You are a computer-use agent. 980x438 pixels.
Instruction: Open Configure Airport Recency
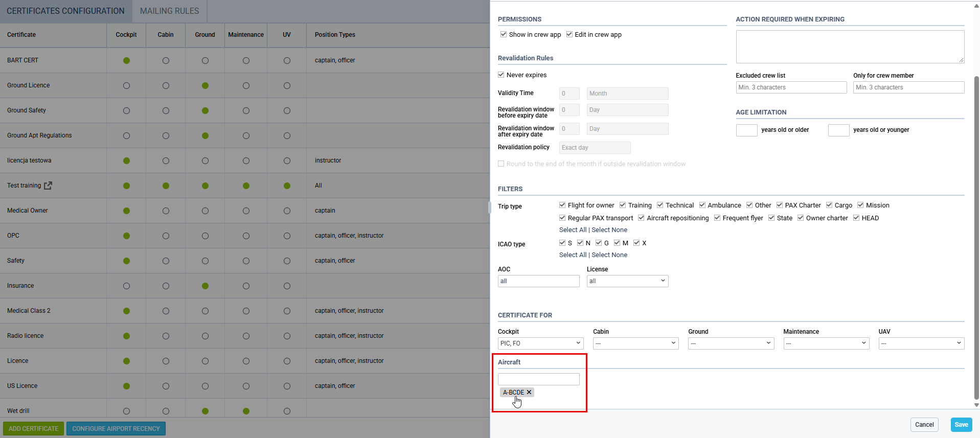pos(116,429)
